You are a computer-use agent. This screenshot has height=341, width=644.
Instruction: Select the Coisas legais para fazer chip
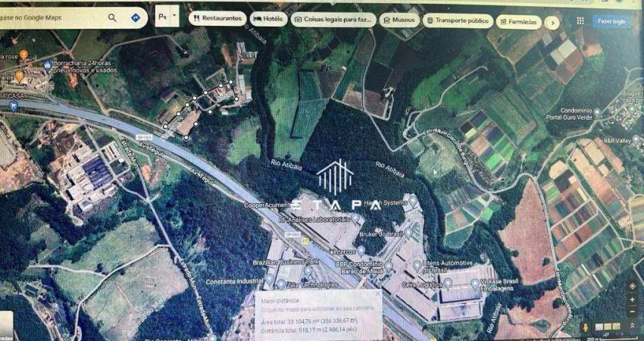[333, 19]
